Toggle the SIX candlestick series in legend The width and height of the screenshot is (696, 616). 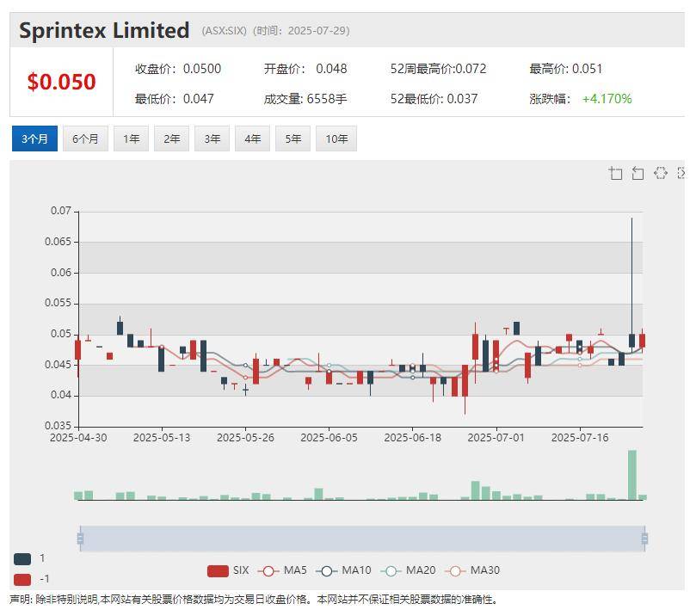coord(228,570)
